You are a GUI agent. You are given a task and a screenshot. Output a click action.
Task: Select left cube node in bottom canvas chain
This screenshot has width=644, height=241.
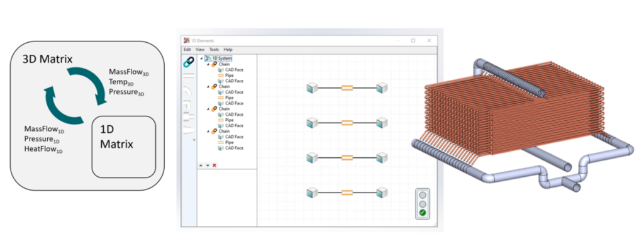tap(312, 192)
